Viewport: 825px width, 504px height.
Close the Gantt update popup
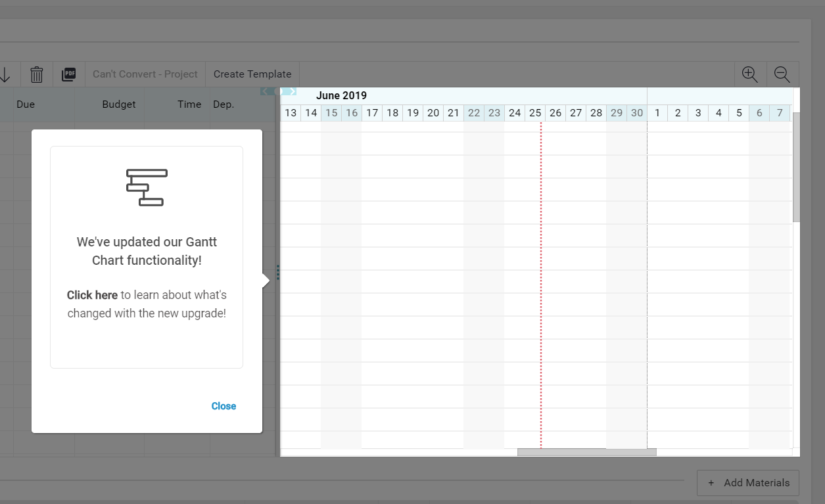224,406
